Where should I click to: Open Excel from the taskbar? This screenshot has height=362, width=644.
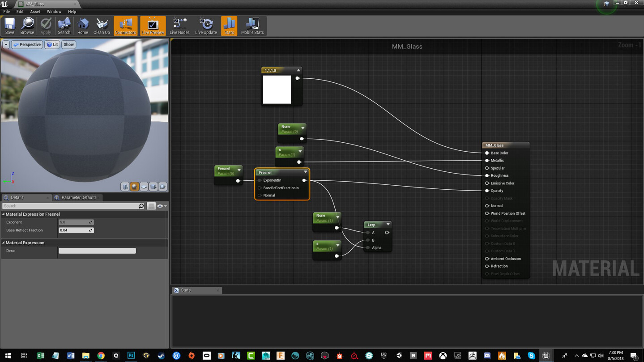[40, 356]
